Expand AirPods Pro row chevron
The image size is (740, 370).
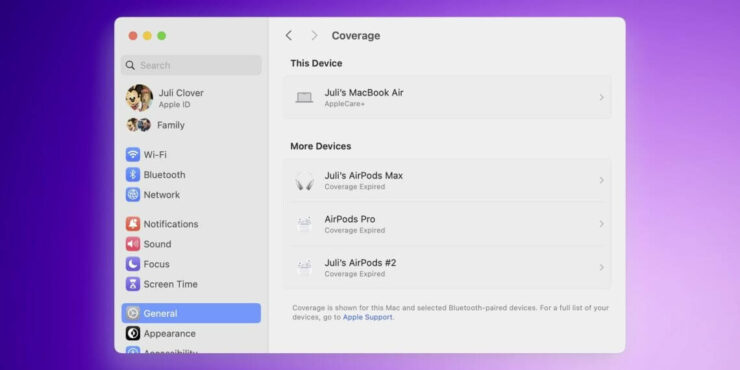tap(601, 224)
